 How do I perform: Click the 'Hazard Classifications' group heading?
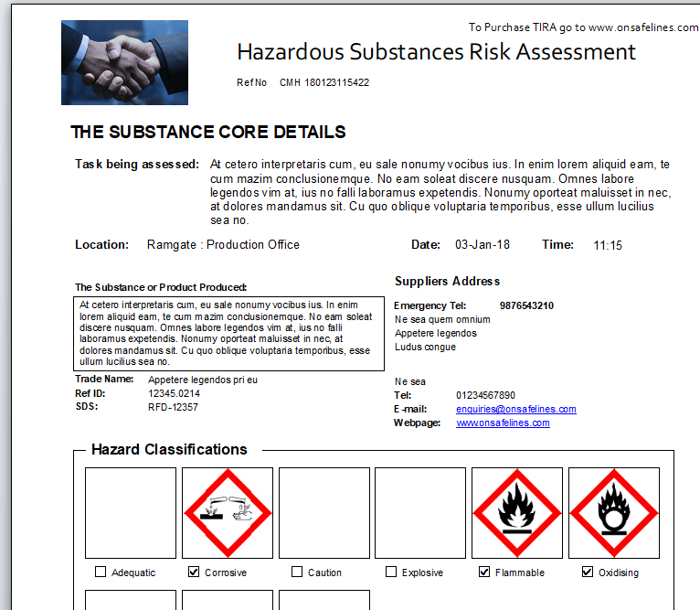point(169,450)
